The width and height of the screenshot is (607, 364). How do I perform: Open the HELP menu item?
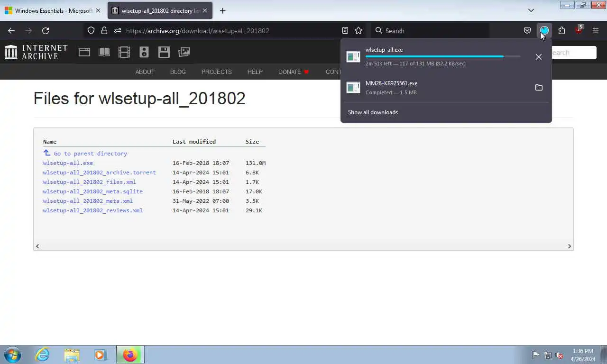pyautogui.click(x=255, y=72)
